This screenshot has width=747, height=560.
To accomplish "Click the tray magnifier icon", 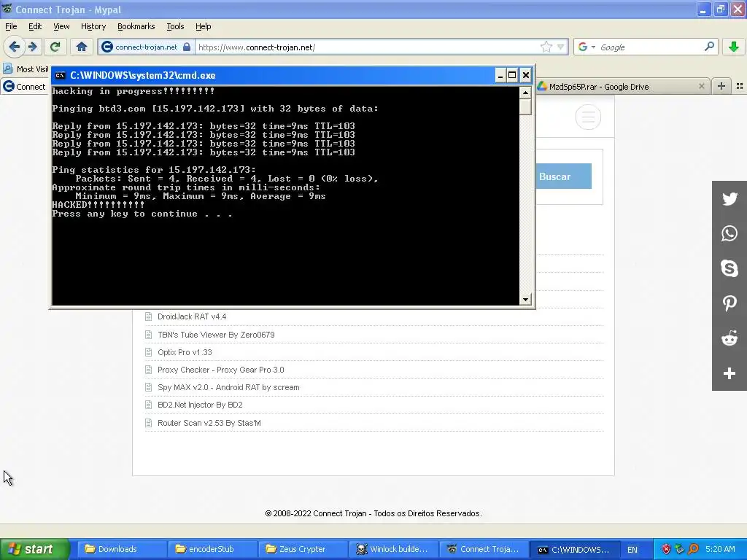I will click(694, 549).
